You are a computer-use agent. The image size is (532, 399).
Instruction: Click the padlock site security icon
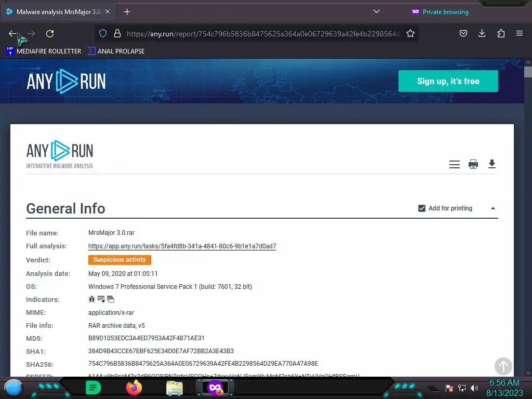[117, 33]
